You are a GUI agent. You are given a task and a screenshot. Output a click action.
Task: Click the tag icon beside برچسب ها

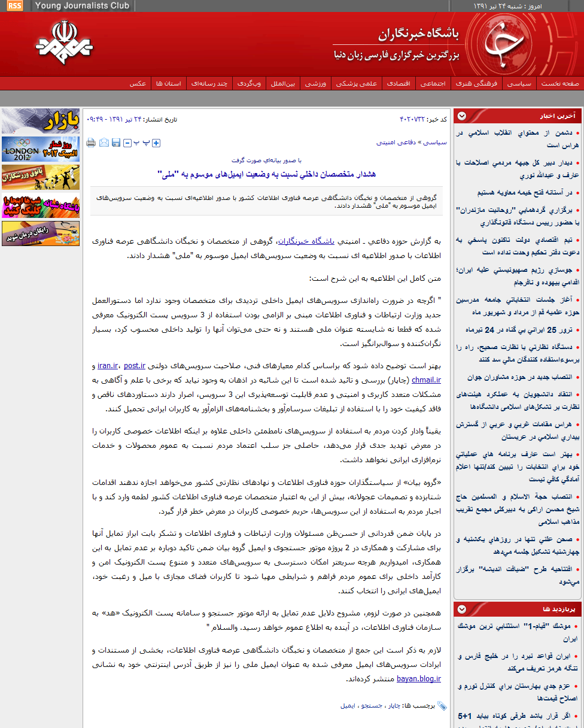coord(442,706)
